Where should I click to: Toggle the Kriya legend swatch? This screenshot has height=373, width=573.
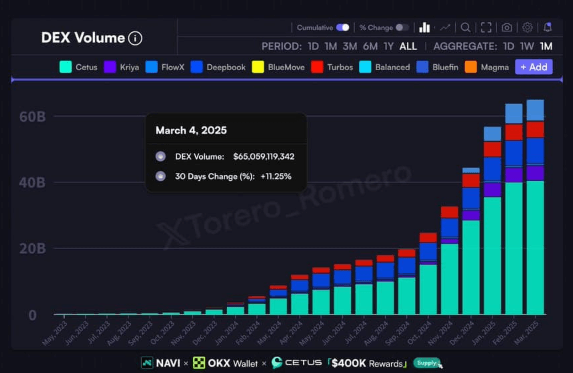pyautogui.click(x=110, y=67)
